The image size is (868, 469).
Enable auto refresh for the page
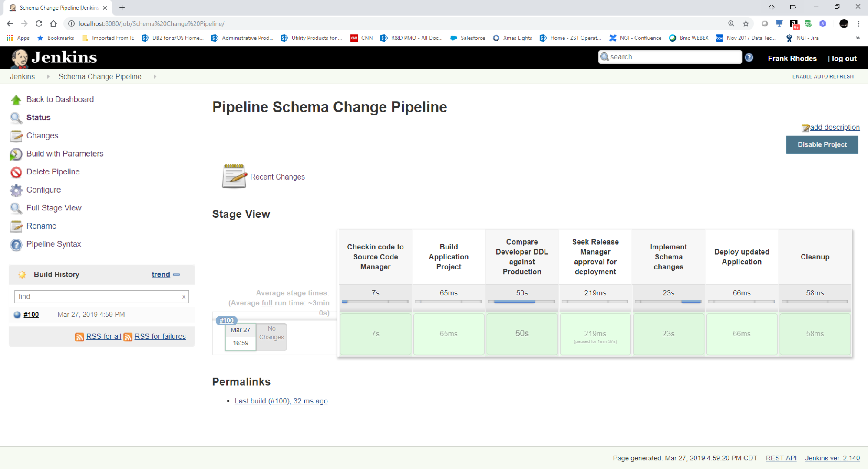click(822, 76)
